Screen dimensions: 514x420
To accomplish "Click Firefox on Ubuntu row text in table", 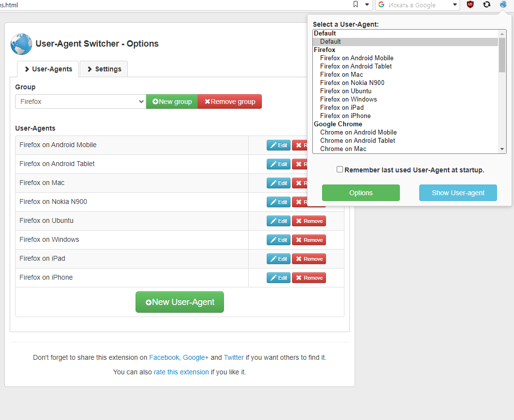I will coord(47,221).
